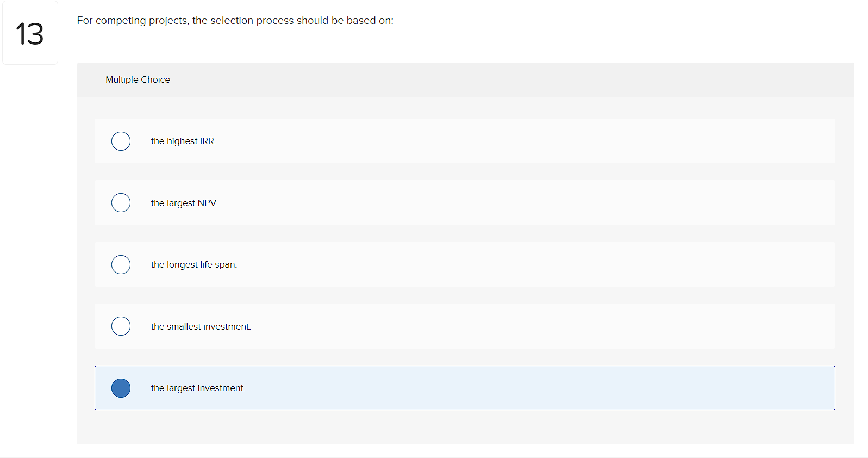Click the highlighted answer row

tap(465, 388)
